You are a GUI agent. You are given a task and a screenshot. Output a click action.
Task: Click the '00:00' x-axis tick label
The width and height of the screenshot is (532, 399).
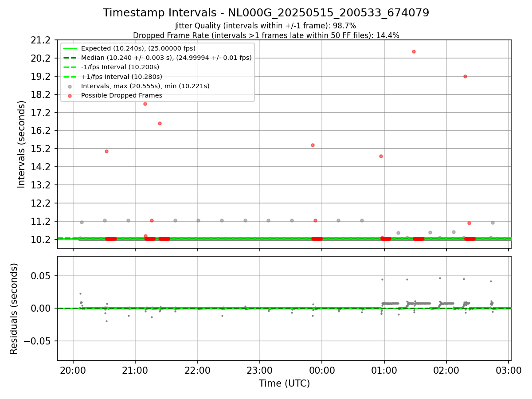point(322,370)
